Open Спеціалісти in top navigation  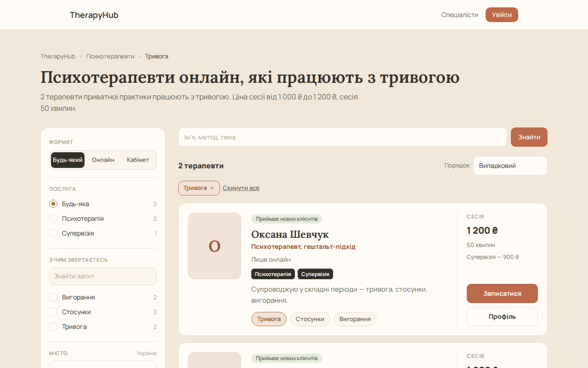pyautogui.click(x=460, y=15)
